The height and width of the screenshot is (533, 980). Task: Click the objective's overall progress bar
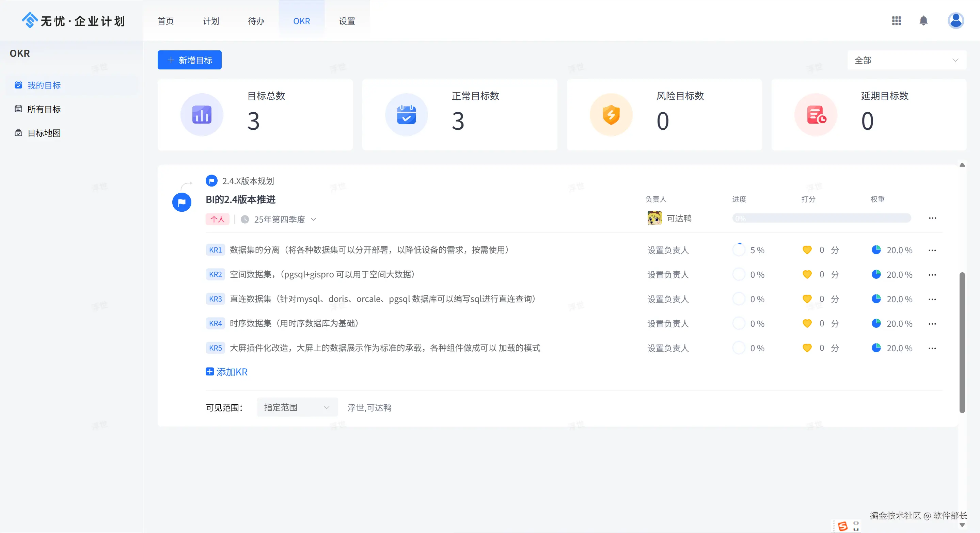click(x=821, y=218)
